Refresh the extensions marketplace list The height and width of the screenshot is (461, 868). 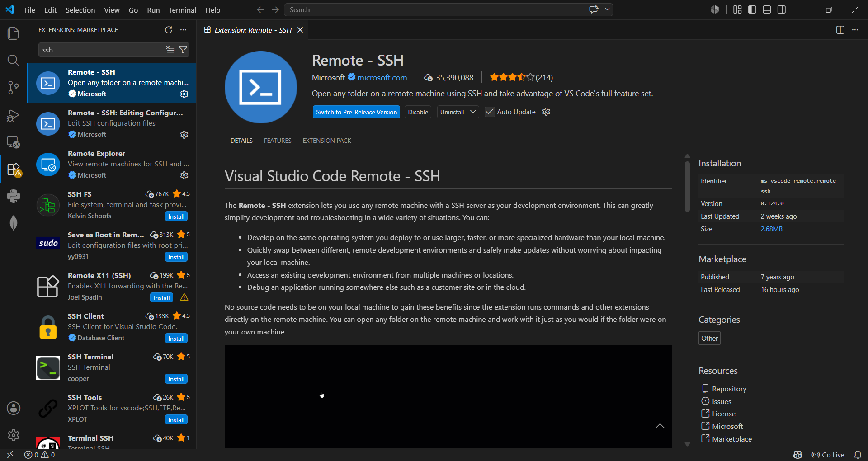tap(169, 30)
